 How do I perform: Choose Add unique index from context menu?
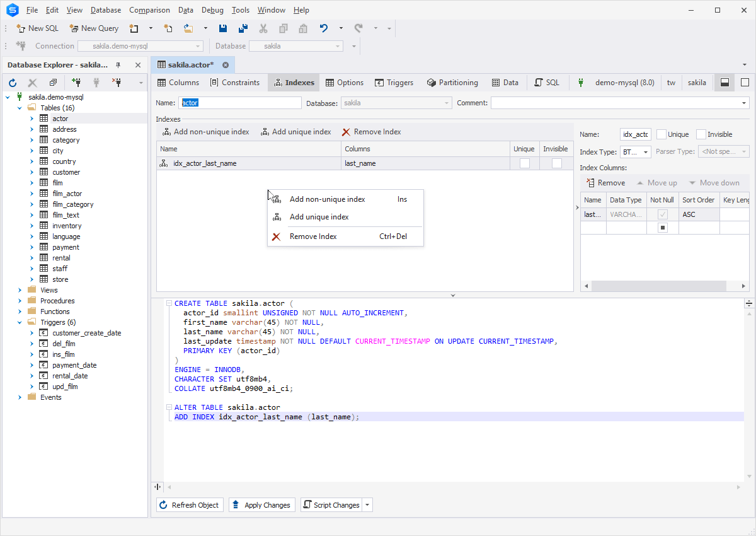coord(319,217)
